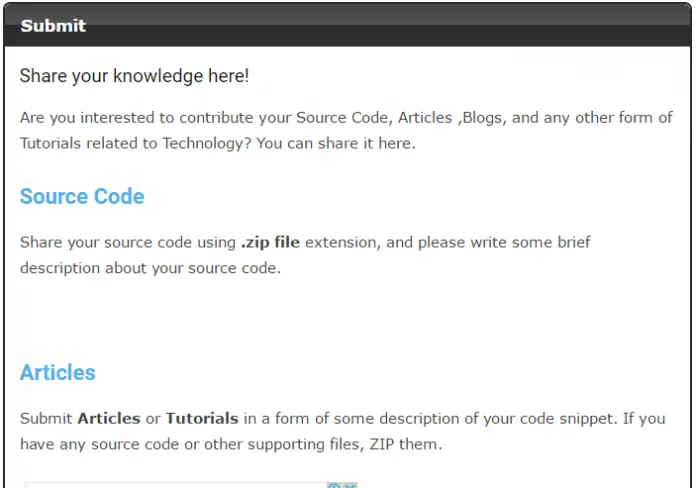The width and height of the screenshot is (696, 488).
Task: Click the Submit title in the header
Action: [x=53, y=26]
